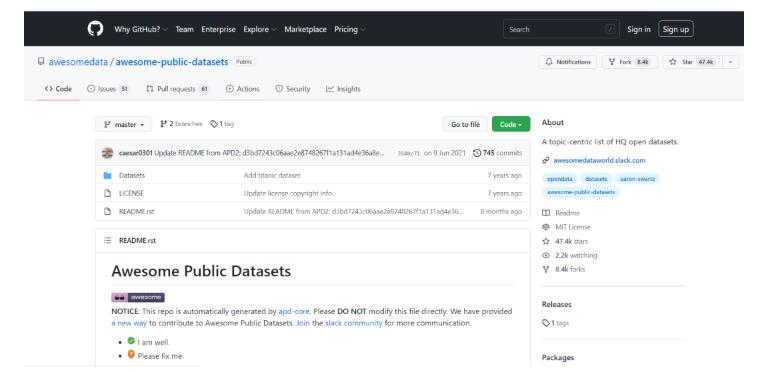Viewport: 783px width, 372px height.
Task: Click the Datasets folder icon
Action: click(x=107, y=175)
